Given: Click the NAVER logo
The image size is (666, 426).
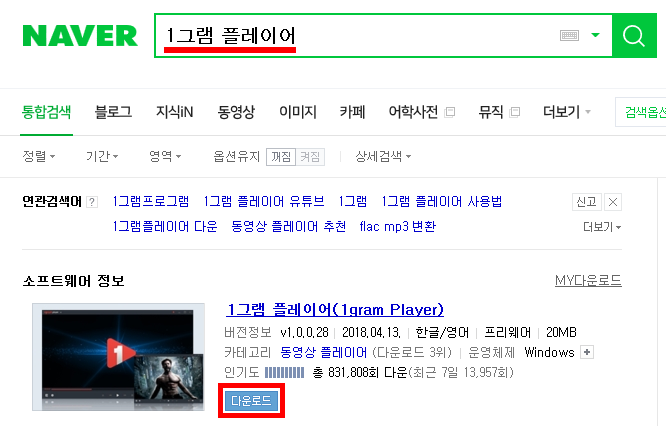Looking at the screenshot, I should (x=80, y=36).
